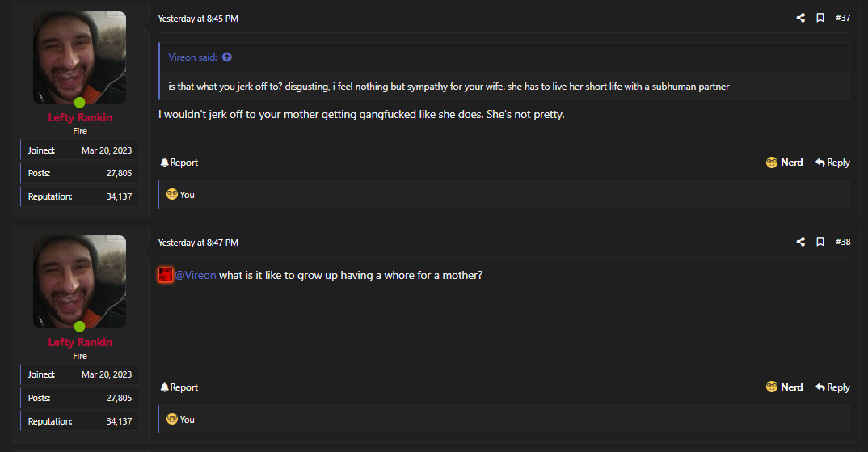This screenshot has width=868, height=452.
Task: Bookmark post #38 with the bookmark icon
Action: click(820, 242)
